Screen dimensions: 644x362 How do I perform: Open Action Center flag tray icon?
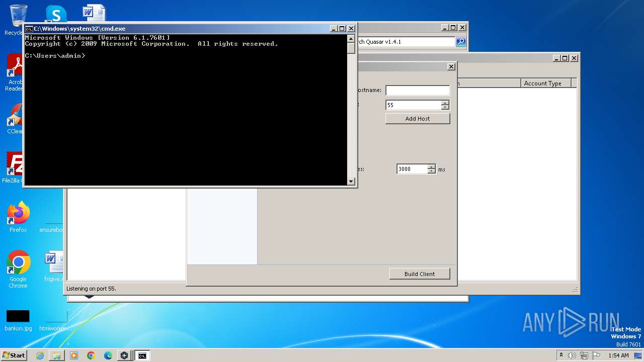coord(596,355)
